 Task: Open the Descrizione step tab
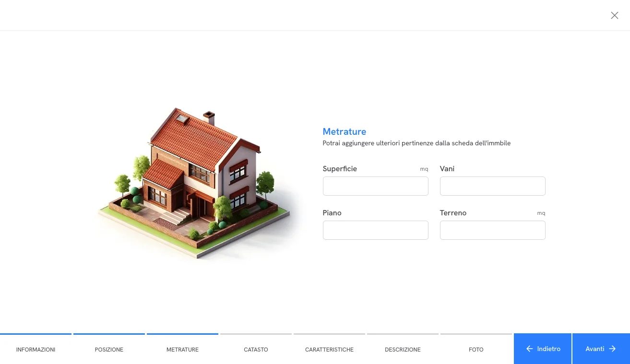click(403, 350)
